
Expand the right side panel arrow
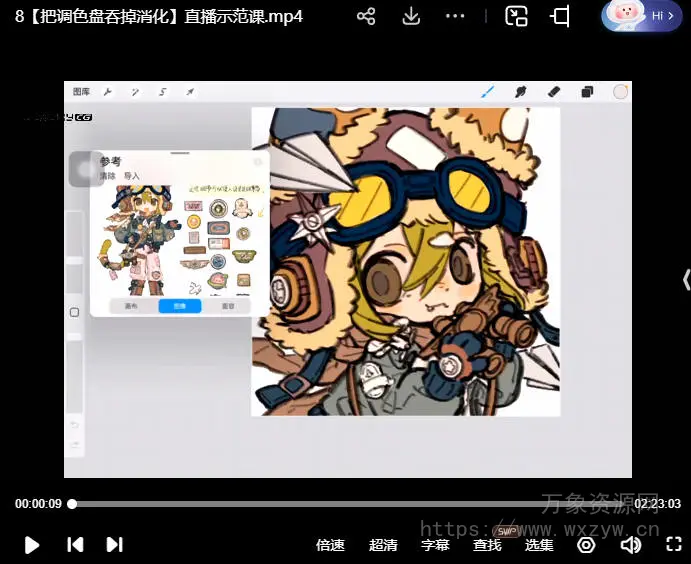tap(685, 279)
